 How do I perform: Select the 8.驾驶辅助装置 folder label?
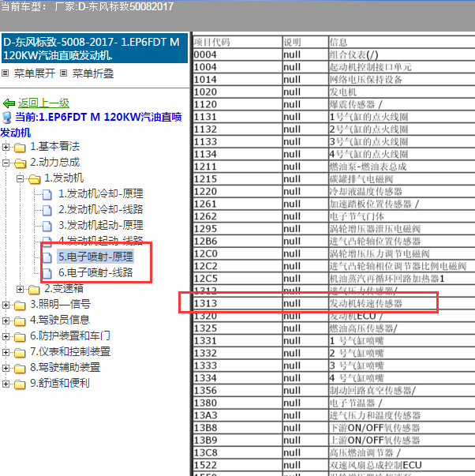click(65, 367)
